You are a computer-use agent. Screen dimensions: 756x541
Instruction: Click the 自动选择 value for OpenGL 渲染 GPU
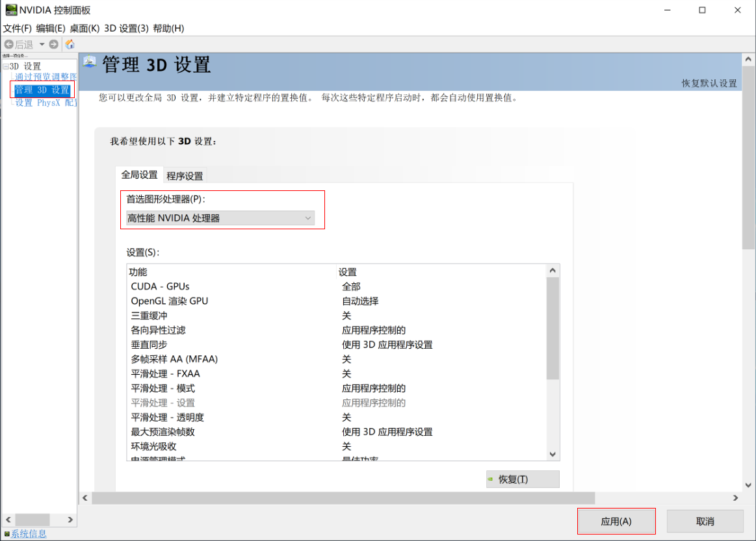[x=360, y=301]
